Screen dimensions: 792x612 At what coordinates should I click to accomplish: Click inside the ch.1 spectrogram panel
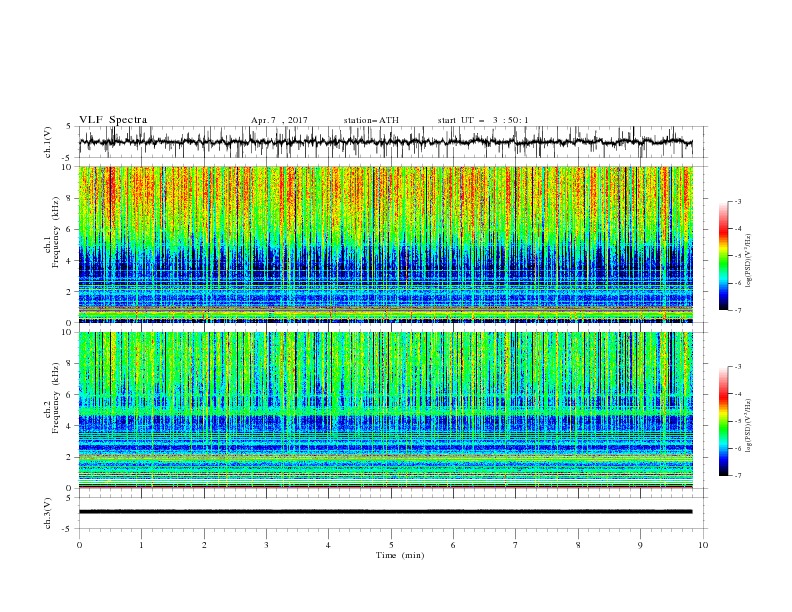click(386, 244)
